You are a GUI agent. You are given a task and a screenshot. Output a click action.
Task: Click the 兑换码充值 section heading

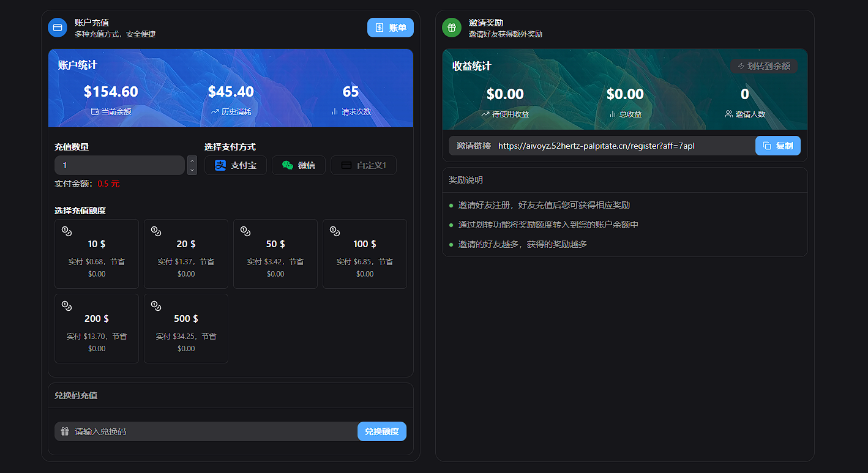[76, 395]
